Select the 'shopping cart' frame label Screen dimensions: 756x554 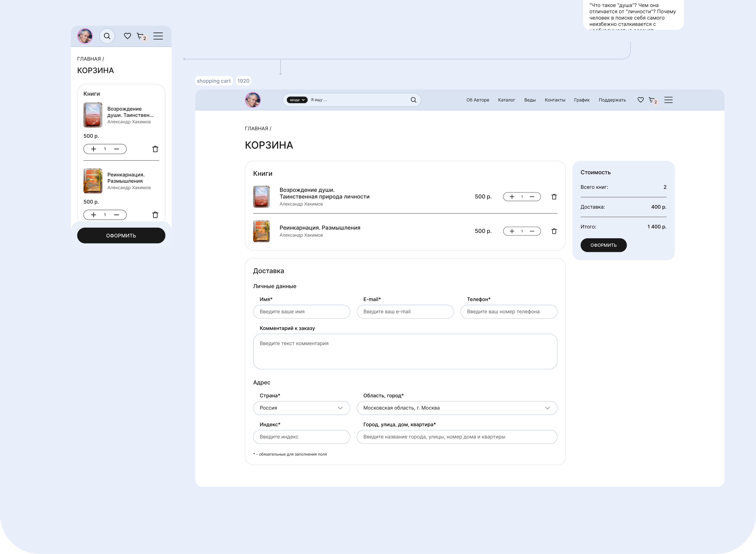pyautogui.click(x=214, y=81)
